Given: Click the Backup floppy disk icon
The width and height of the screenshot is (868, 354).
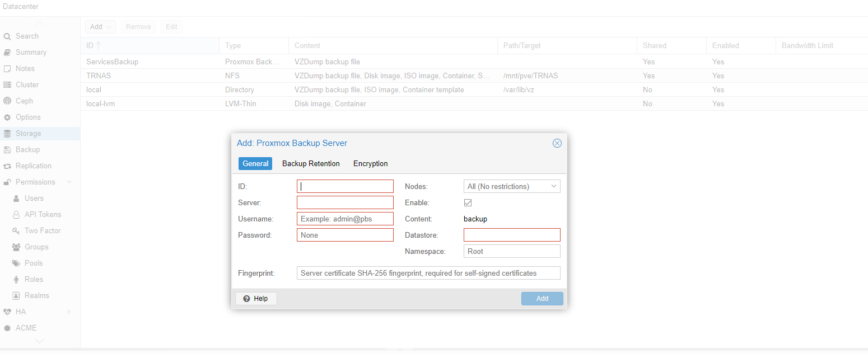Looking at the screenshot, I should coord(7,150).
